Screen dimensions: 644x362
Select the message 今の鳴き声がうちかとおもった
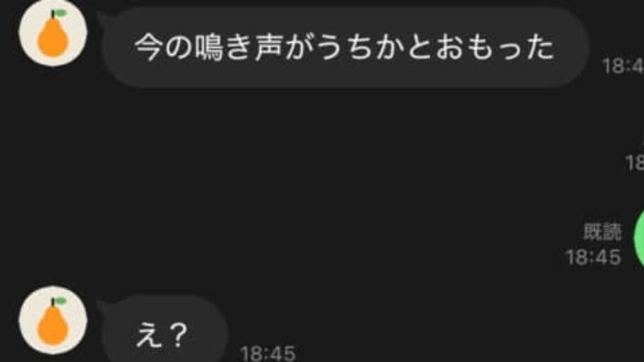(345, 47)
